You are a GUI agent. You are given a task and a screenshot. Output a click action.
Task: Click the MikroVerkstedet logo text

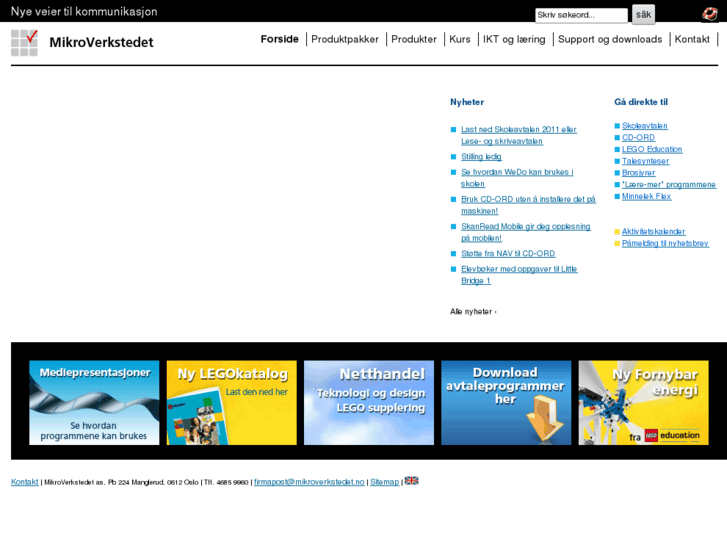[101, 42]
